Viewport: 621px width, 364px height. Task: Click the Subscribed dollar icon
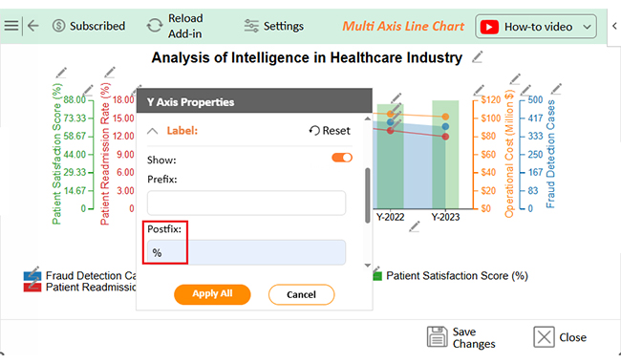58,26
